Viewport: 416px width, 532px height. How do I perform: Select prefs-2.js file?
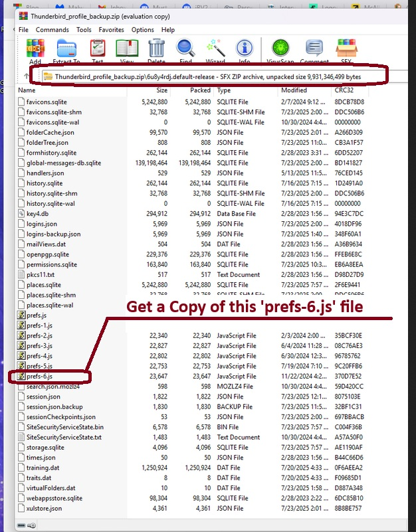click(x=39, y=335)
